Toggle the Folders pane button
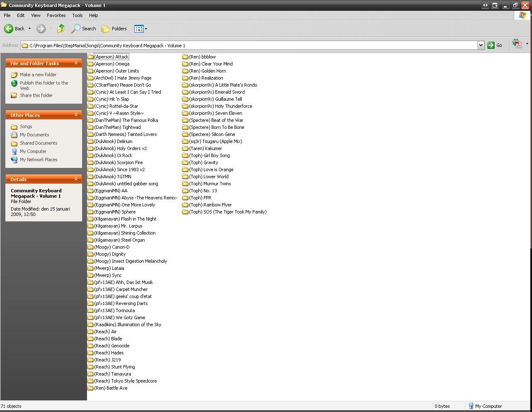Image resolution: width=532 pixels, height=412 pixels. tap(114, 29)
